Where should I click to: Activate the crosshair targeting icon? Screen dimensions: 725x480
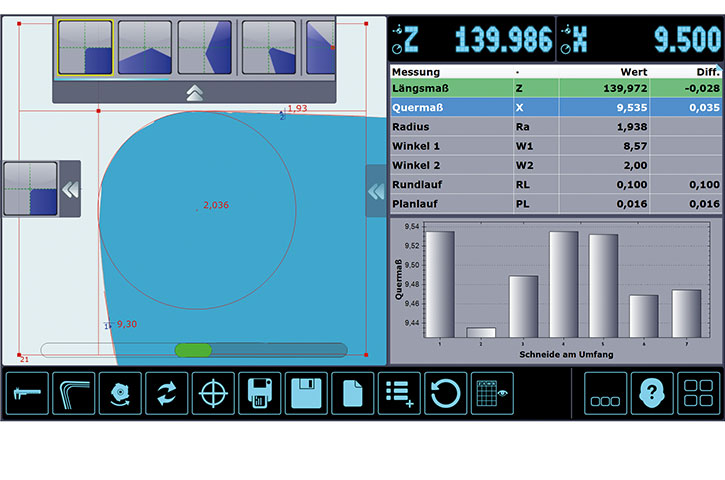click(x=213, y=394)
